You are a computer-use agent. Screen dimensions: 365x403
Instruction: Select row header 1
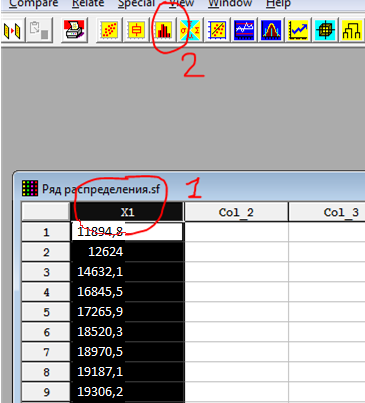coord(46,232)
